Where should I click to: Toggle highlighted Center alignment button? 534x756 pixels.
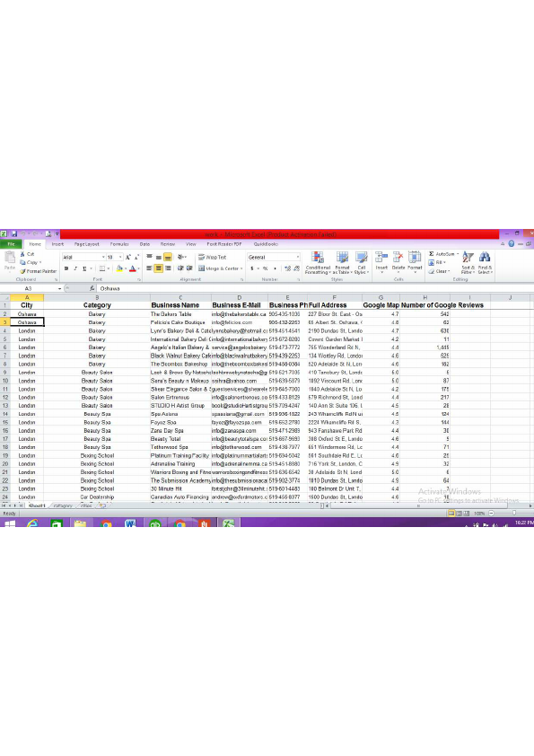point(159,268)
